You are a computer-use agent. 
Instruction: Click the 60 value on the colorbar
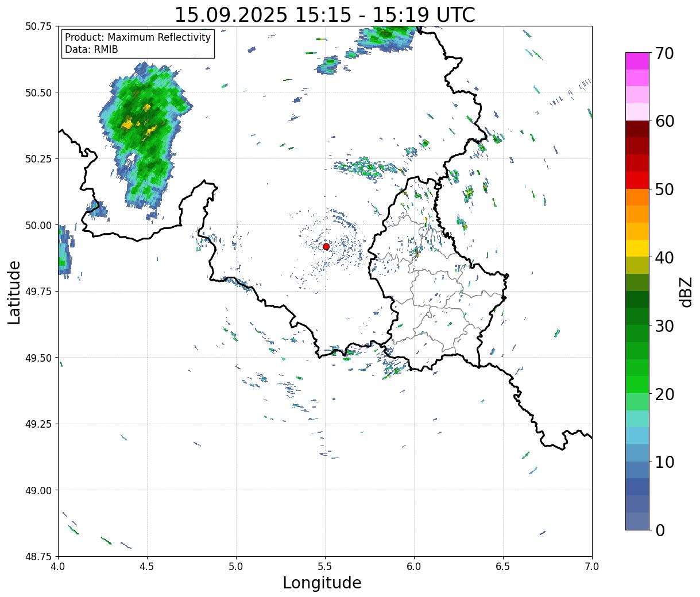664,121
